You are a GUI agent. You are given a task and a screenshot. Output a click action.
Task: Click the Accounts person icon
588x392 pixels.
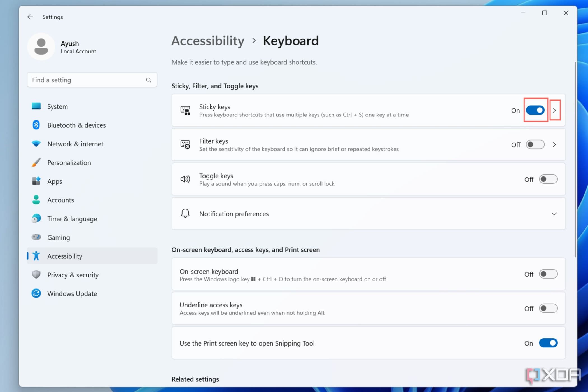point(36,200)
